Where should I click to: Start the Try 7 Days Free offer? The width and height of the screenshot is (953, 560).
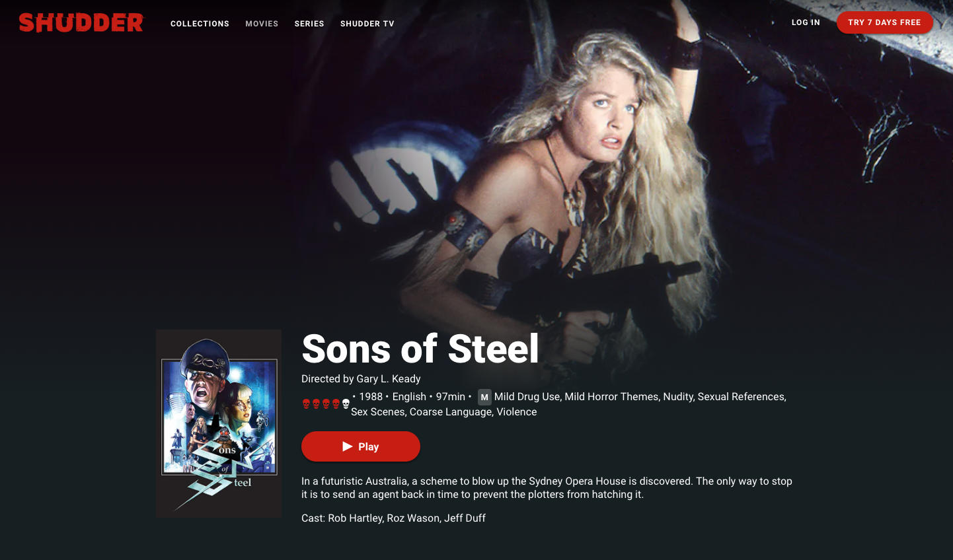coord(884,22)
